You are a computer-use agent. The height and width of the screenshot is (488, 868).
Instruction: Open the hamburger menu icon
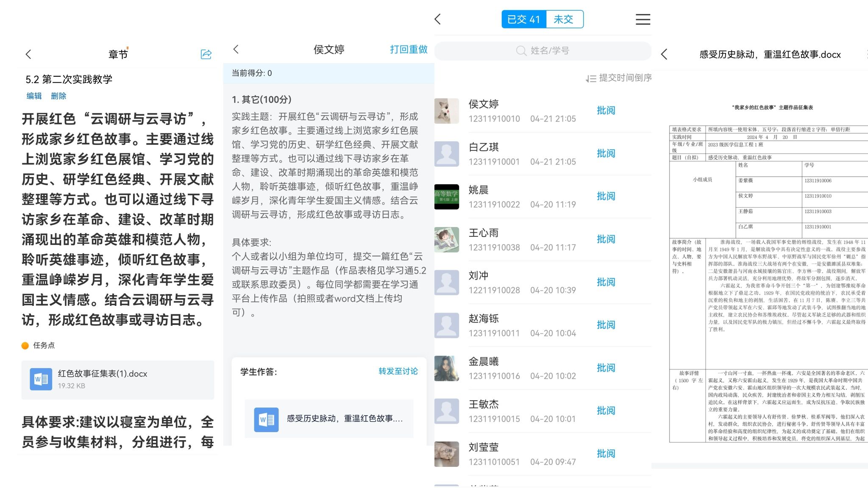pos(643,19)
